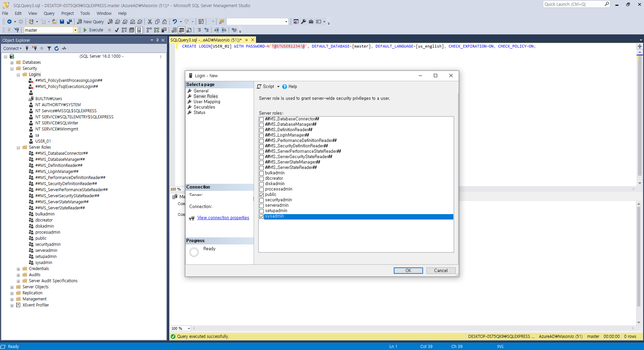Click the Help button in Login dialog
The width and height of the screenshot is (644, 350).
pyautogui.click(x=290, y=87)
